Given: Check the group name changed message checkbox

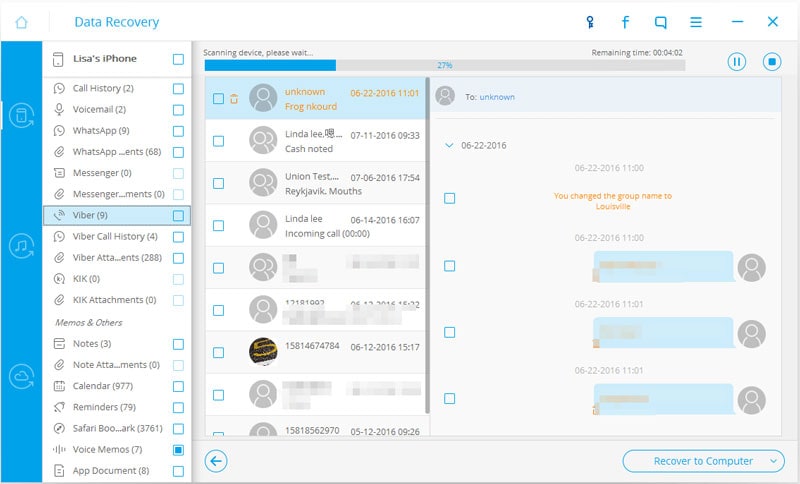Looking at the screenshot, I should click(x=449, y=198).
